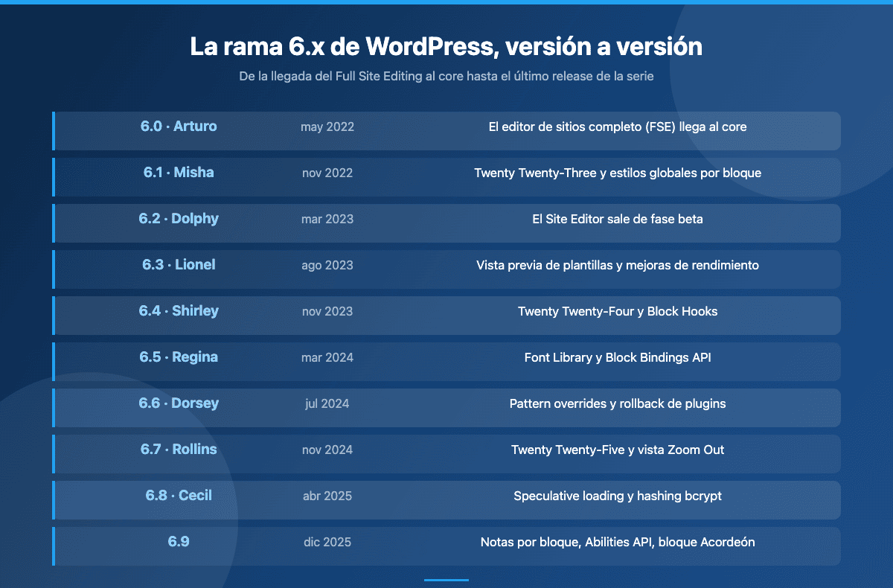Select the '6.2 · Dolphy' version label

pos(179,219)
